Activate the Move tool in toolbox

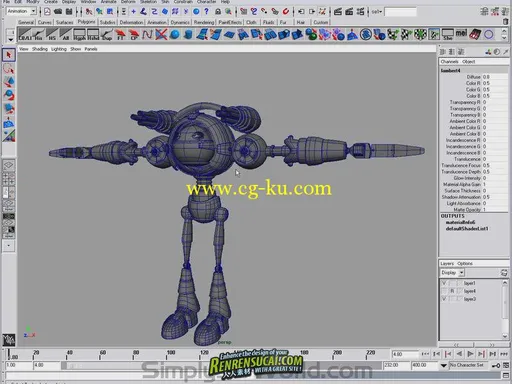pos(9,82)
